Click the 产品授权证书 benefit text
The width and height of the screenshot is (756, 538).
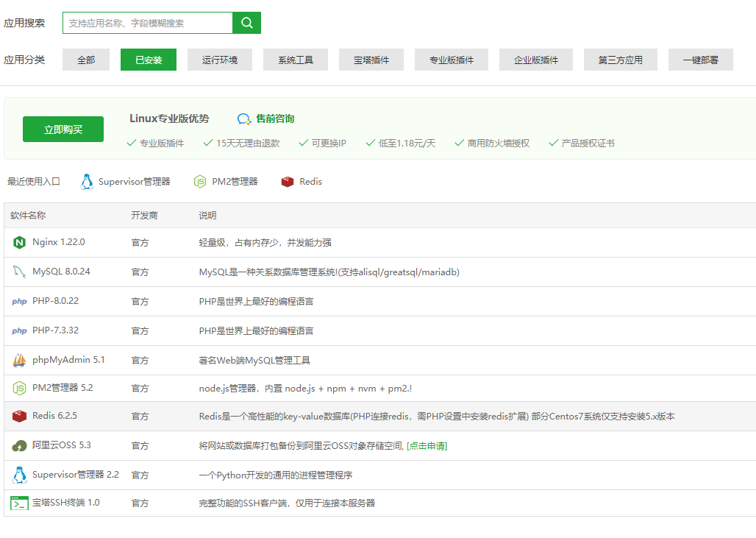click(x=588, y=144)
